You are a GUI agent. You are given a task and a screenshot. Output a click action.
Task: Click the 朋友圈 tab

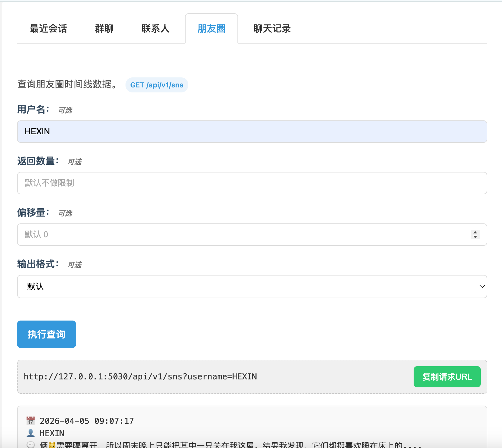coord(211,29)
